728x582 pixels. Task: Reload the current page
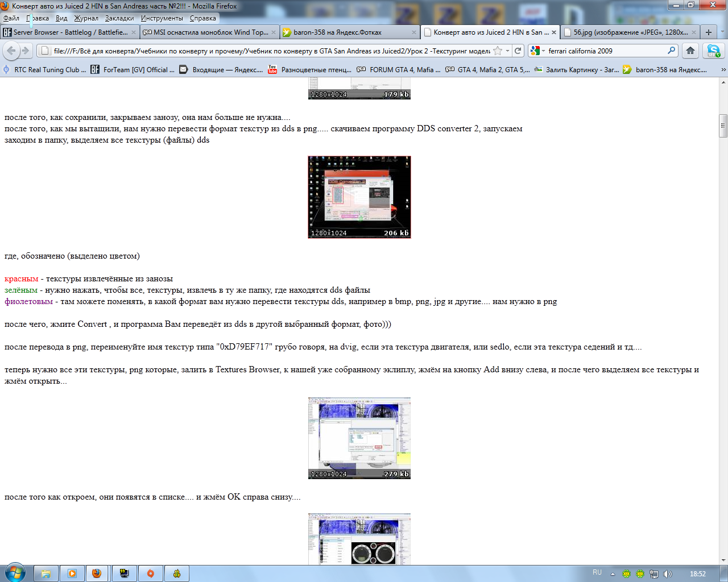click(518, 51)
